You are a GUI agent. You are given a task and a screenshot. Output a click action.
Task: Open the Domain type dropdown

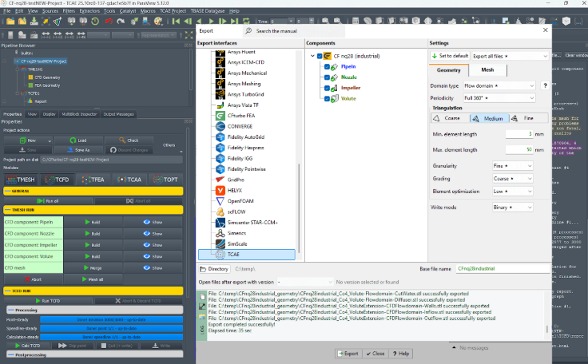(x=499, y=86)
